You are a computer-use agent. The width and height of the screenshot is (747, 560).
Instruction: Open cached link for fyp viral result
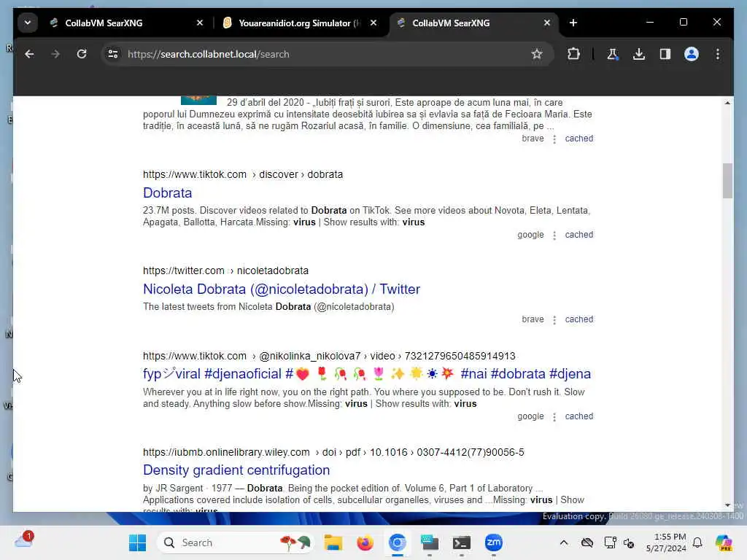tap(578, 416)
